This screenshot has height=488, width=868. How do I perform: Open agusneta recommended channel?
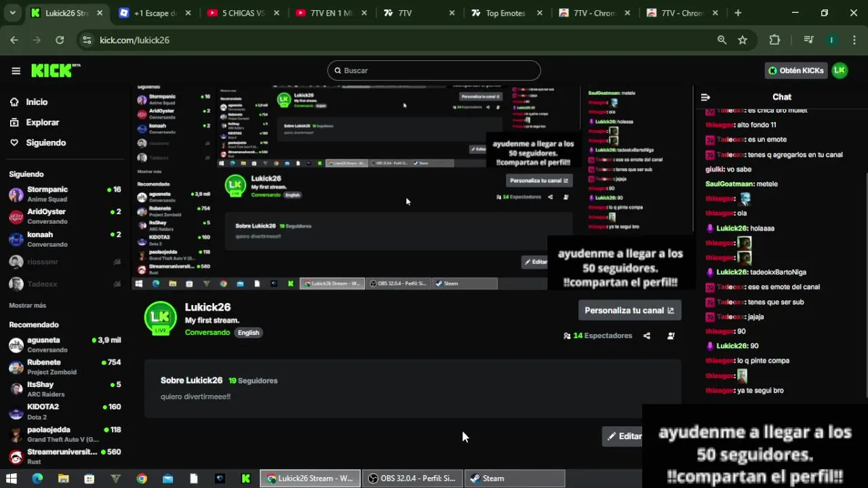(65, 345)
